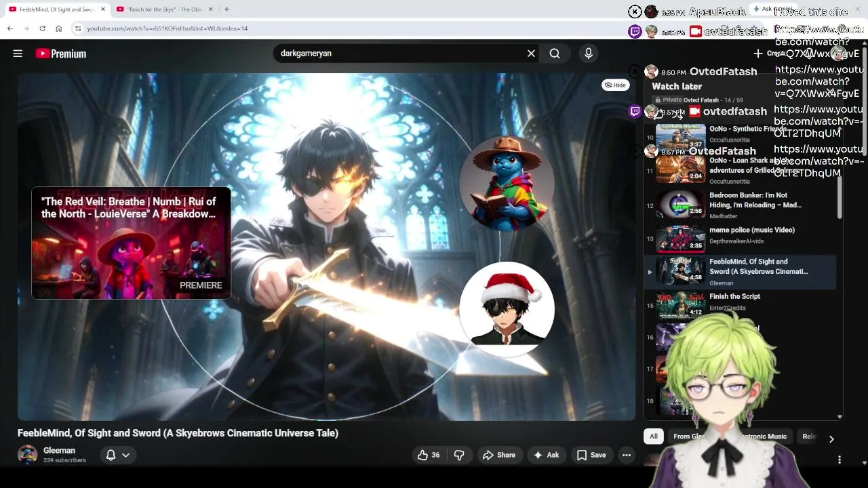Open The Red Veil premiere card
Viewport: 868px width, 488px height.
131,243
